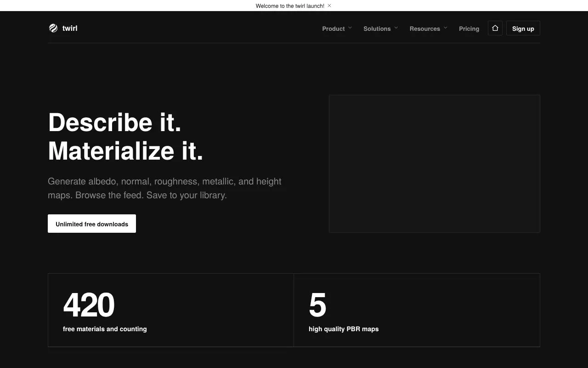Open the home icon button
This screenshot has height=368, width=588.
pos(495,28)
